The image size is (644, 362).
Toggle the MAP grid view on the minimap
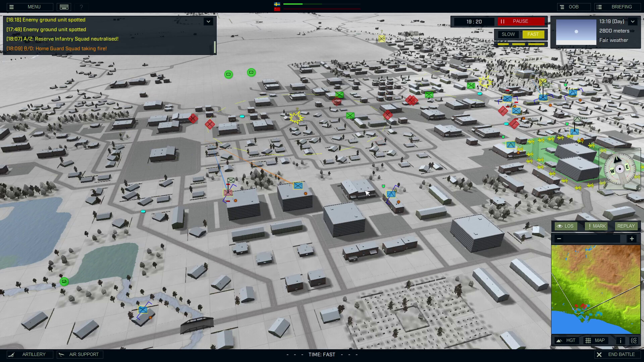pyautogui.click(x=595, y=340)
